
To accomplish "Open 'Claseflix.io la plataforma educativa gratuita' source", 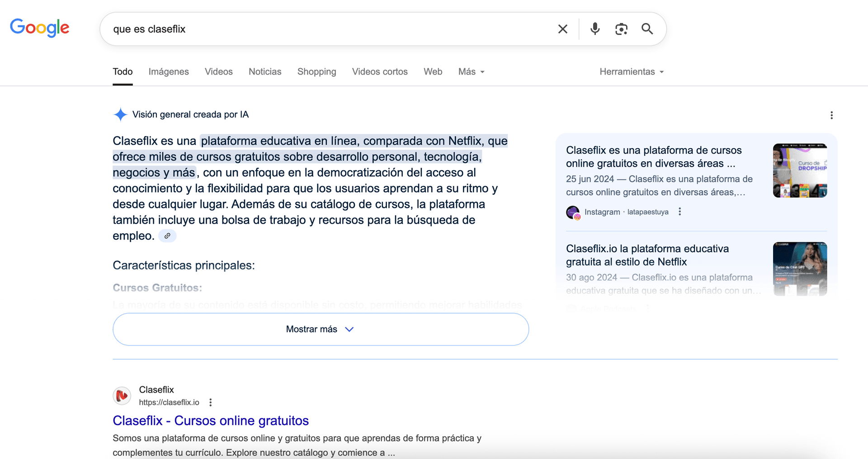I will tap(647, 255).
